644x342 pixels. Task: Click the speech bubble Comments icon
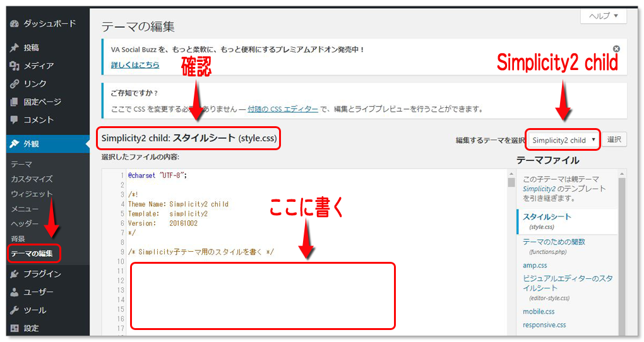[x=15, y=120]
